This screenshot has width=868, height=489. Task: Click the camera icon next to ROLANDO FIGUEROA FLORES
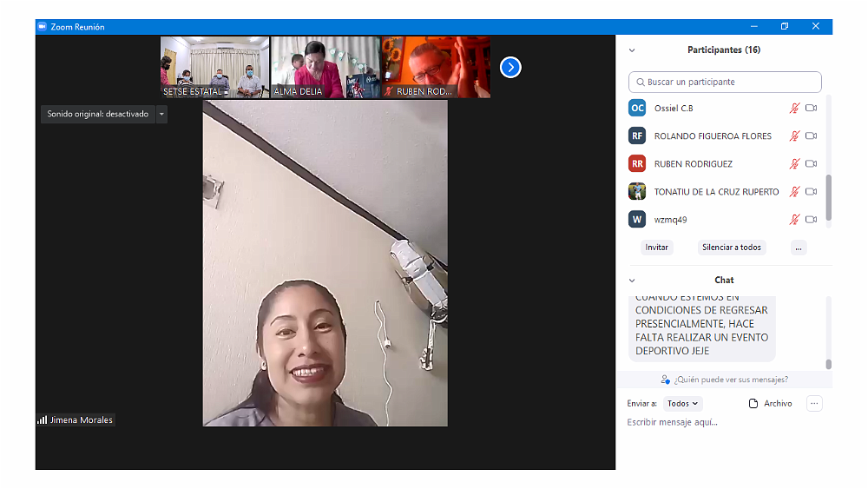pyautogui.click(x=811, y=136)
